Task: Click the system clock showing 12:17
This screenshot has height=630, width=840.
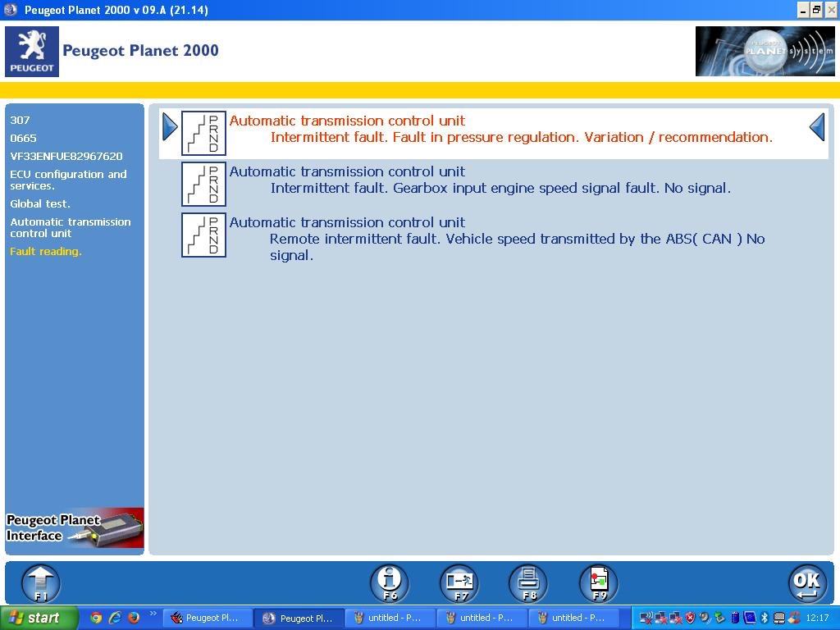Action: tap(818, 619)
